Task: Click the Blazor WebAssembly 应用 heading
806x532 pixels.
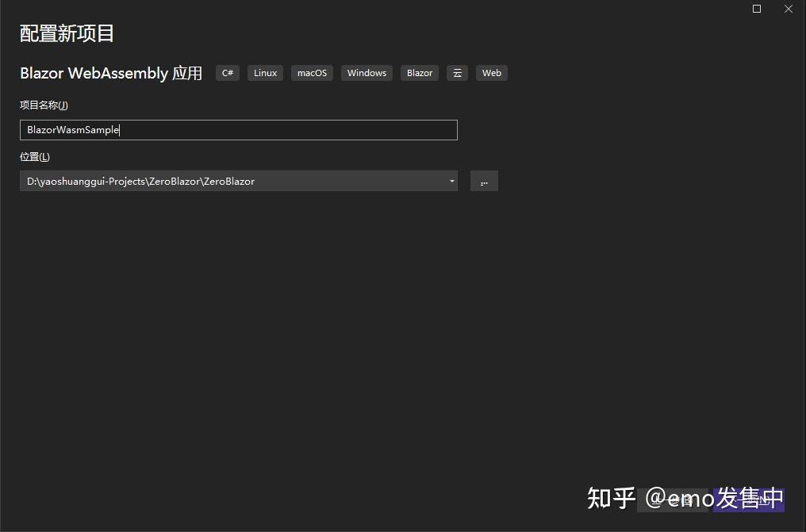Action: 109,73
